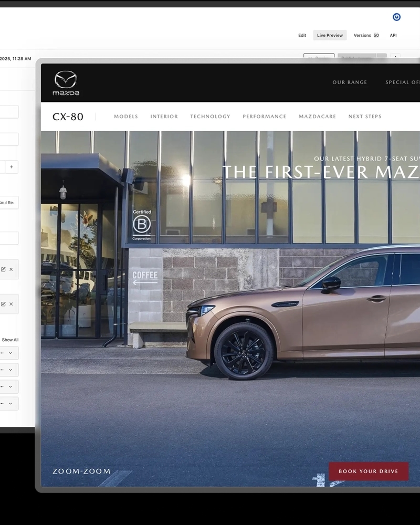
Task: Remove the lower row with its X icon
Action: [x=11, y=304]
